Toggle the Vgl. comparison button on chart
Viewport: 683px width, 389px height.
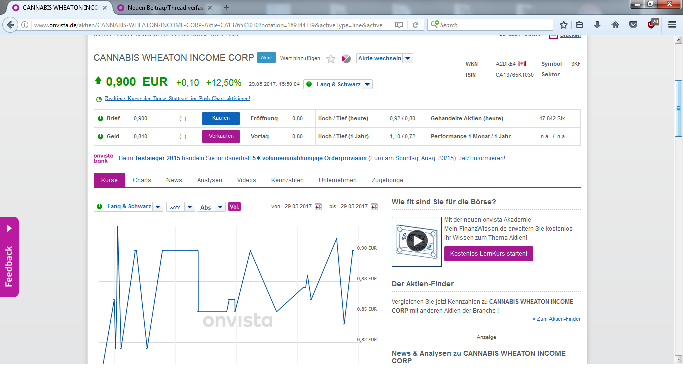(x=234, y=206)
